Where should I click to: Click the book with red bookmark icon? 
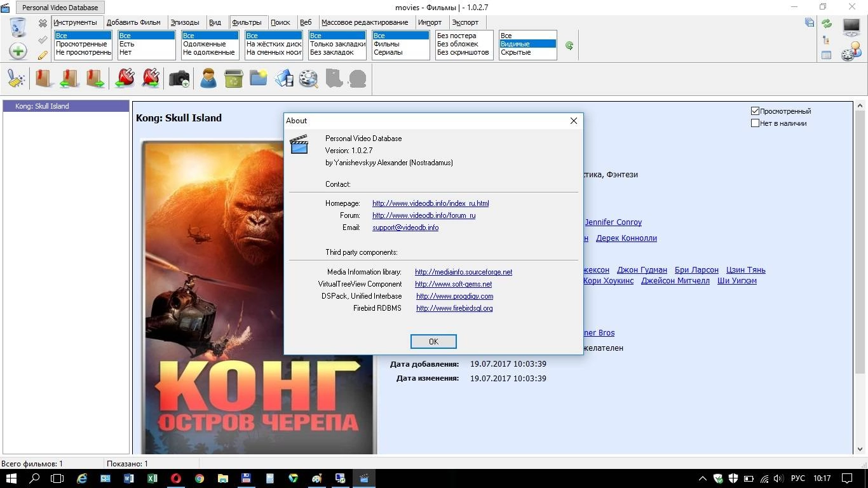click(x=43, y=79)
